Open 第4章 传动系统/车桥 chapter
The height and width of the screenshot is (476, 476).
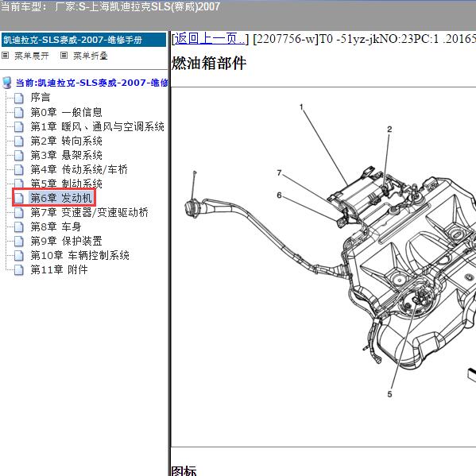[x=79, y=169]
